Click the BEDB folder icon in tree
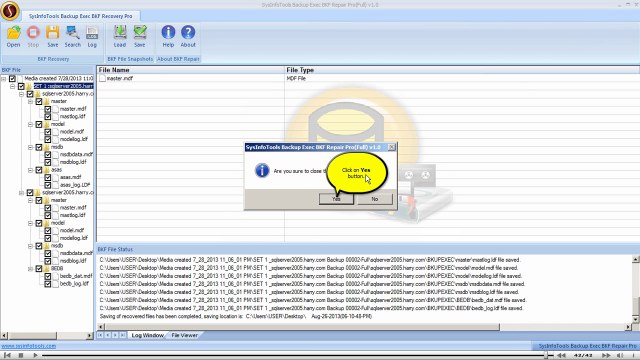Screen dimensions: 640x360 (x=47, y=269)
